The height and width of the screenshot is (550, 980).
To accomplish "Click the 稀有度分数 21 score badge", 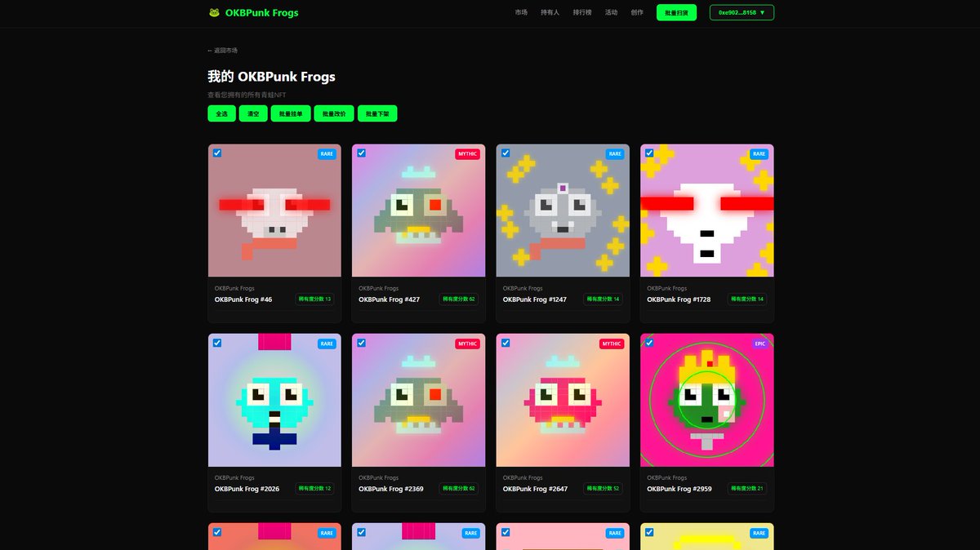I will (x=747, y=489).
